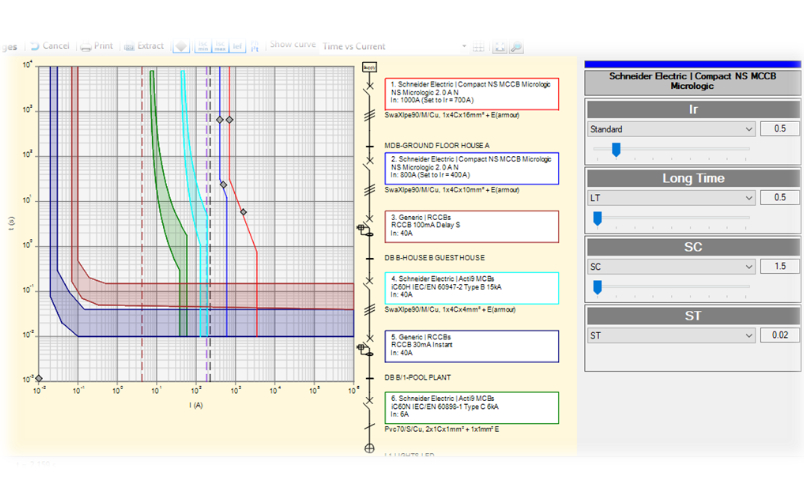The width and height of the screenshot is (804, 497).
Task: Toggle the grid display icon
Action: pos(478,47)
